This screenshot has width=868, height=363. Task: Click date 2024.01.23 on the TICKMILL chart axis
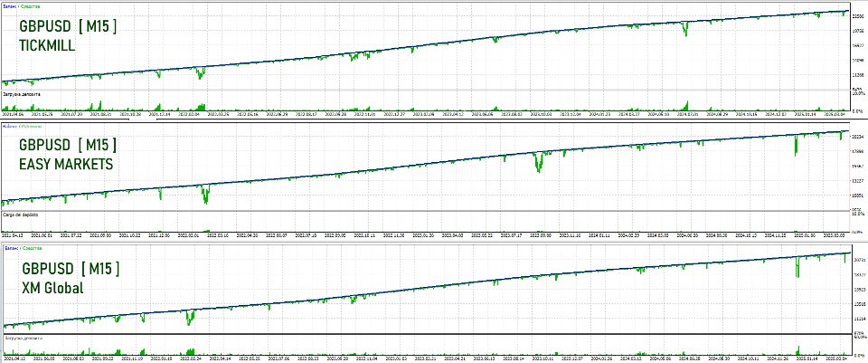click(x=599, y=114)
